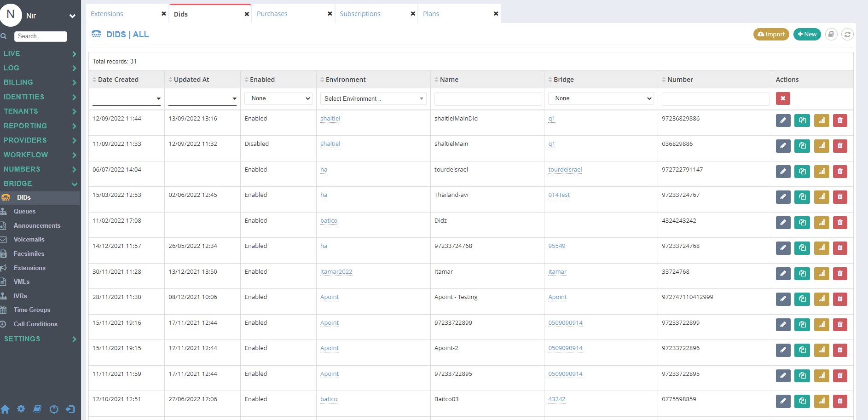The width and height of the screenshot is (868, 420).
Task: Close the Purchases tab
Action: coord(330,14)
